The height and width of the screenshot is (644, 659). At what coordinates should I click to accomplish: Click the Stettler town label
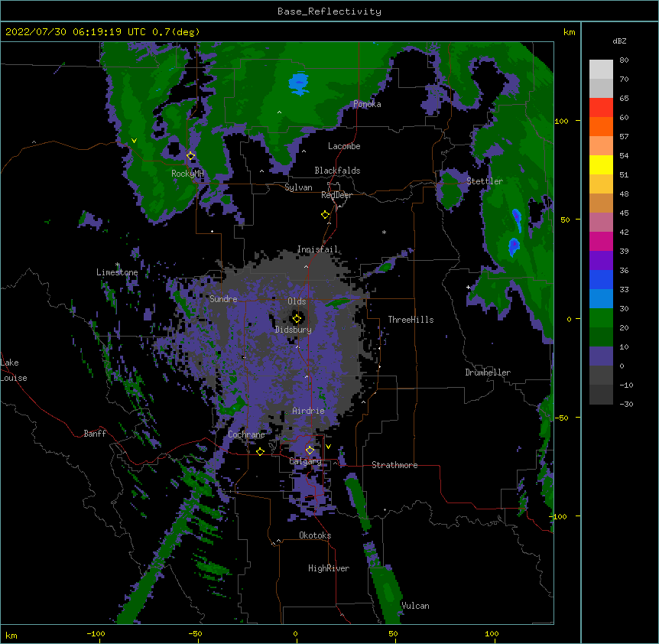(485, 181)
